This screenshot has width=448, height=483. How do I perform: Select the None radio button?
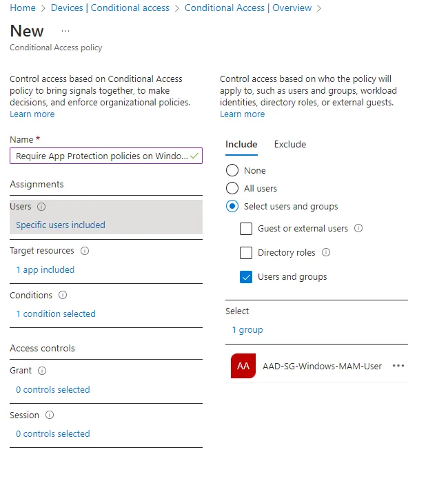click(232, 170)
